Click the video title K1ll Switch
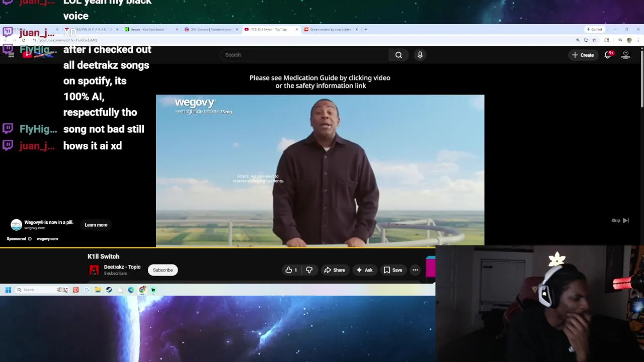 [103, 256]
